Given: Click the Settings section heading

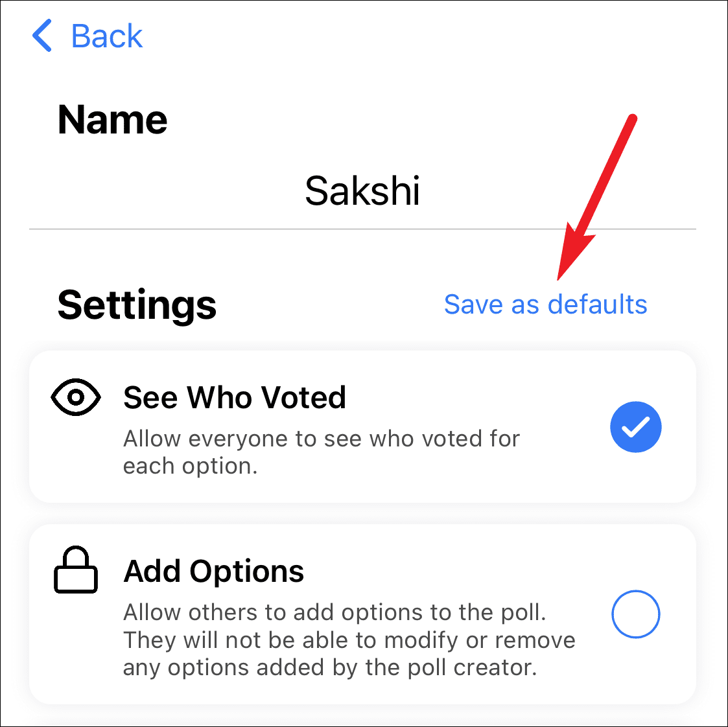Looking at the screenshot, I should (137, 305).
